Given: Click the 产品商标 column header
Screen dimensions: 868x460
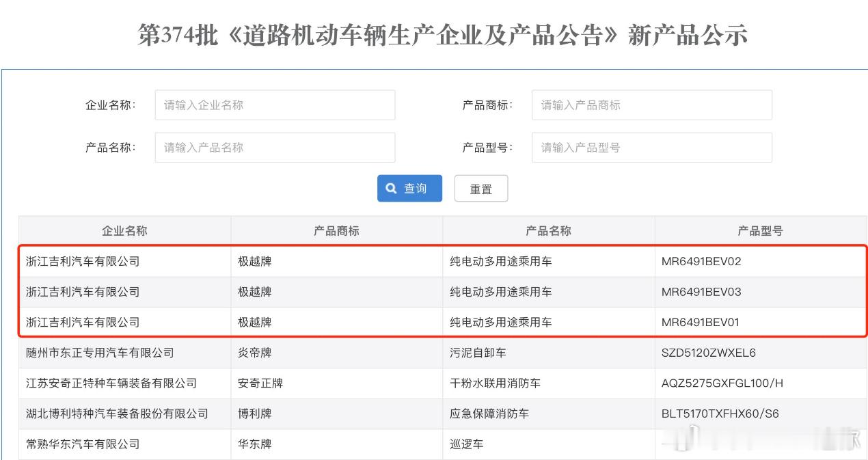Looking at the screenshot, I should pyautogui.click(x=336, y=231).
